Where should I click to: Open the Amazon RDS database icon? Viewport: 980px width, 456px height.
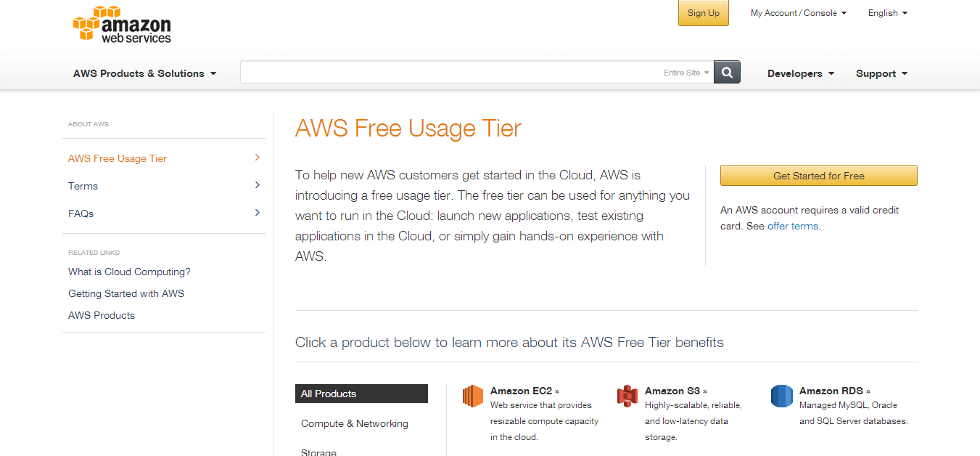(x=782, y=396)
